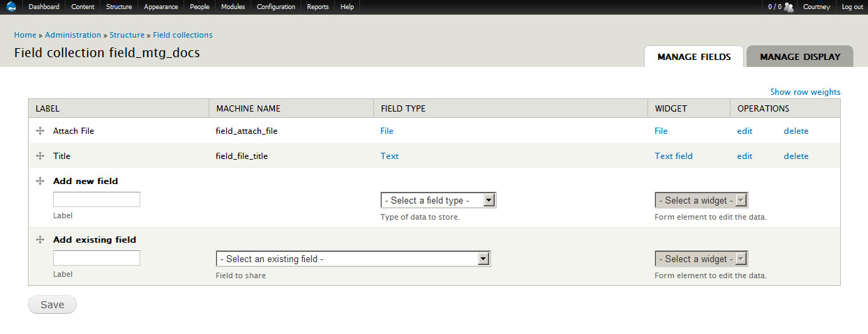This screenshot has height=334, width=868.
Task: Open the Dashboard menu item
Action: 44,7
